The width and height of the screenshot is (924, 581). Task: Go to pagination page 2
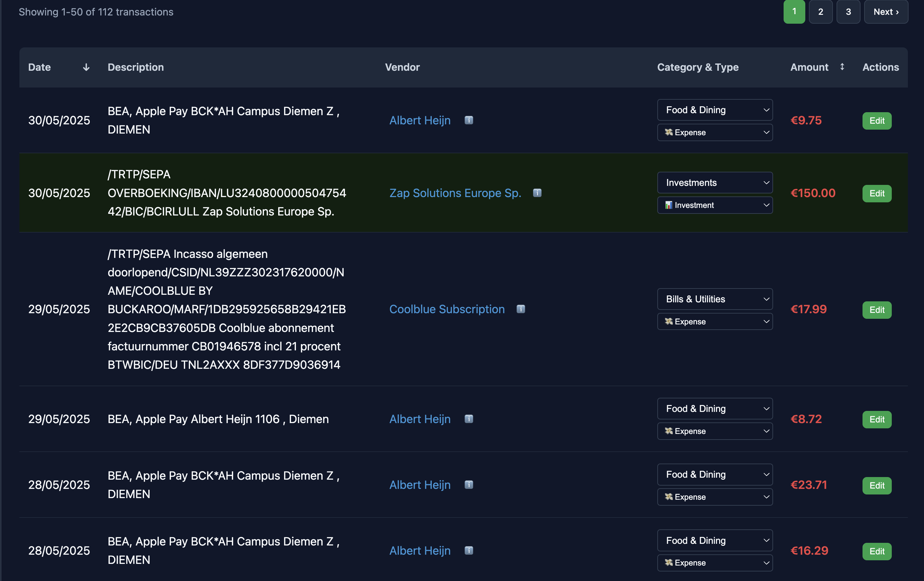tap(821, 12)
